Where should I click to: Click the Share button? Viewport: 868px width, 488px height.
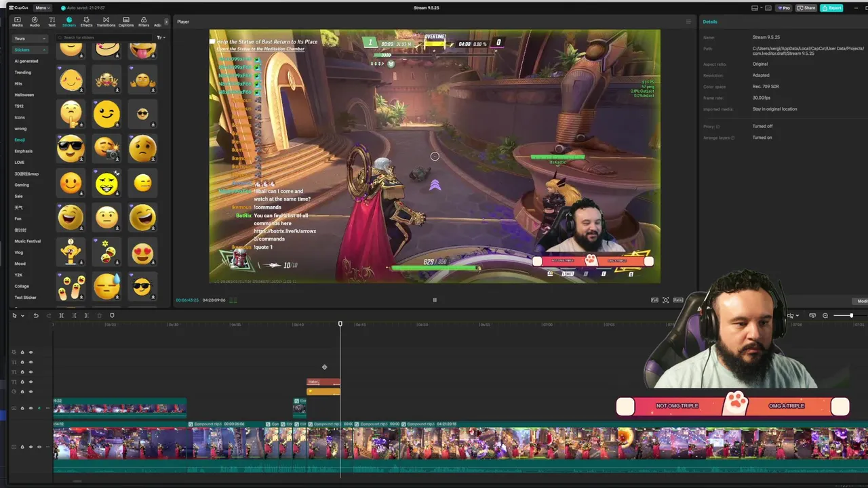[x=806, y=8]
